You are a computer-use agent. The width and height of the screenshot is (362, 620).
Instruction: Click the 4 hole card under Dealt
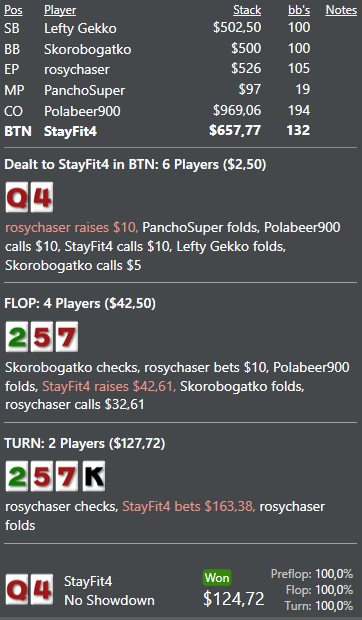[x=42, y=197]
